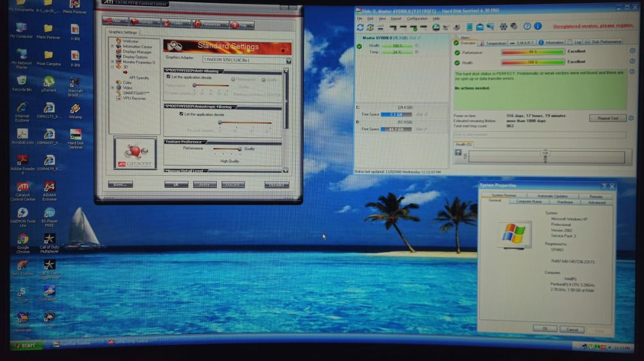This screenshot has width=644, height=361.
Task: Switch to Temperature tab in Hard Disk Sentinel
Action: coord(493,43)
